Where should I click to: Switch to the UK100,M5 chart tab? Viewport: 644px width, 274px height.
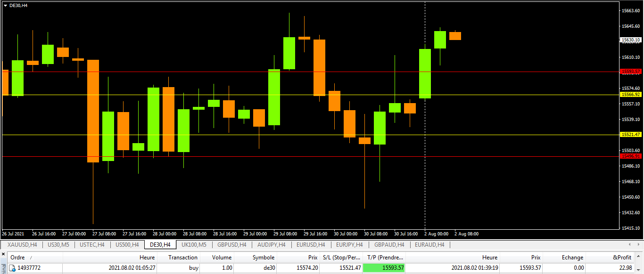coord(194,245)
